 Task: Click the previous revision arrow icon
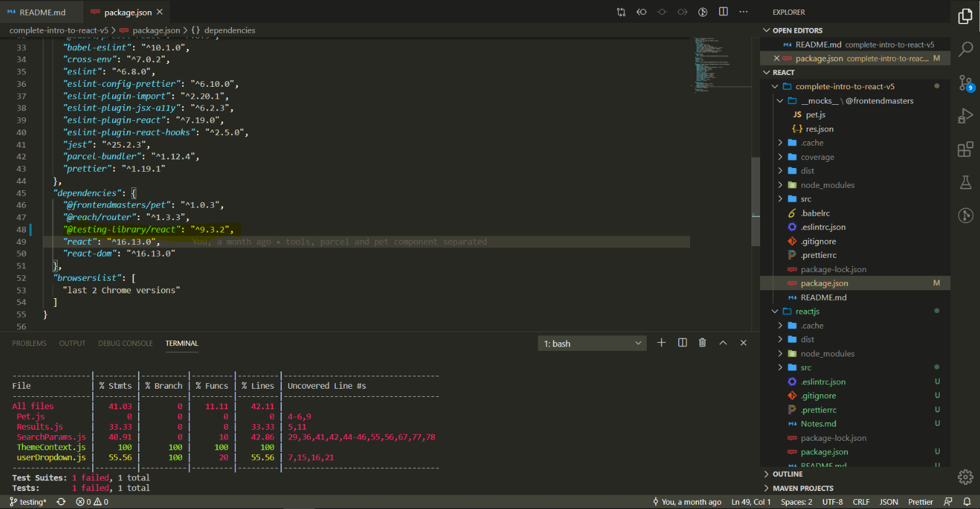click(641, 12)
